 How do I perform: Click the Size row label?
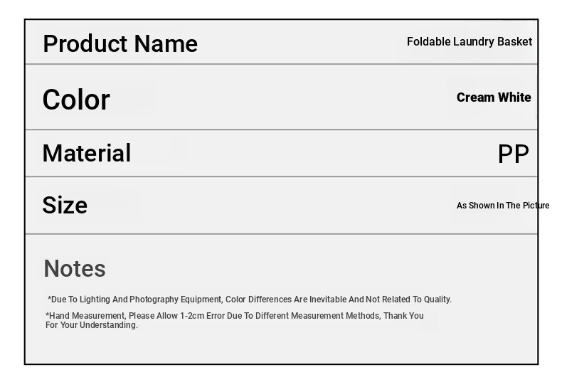[65, 205]
